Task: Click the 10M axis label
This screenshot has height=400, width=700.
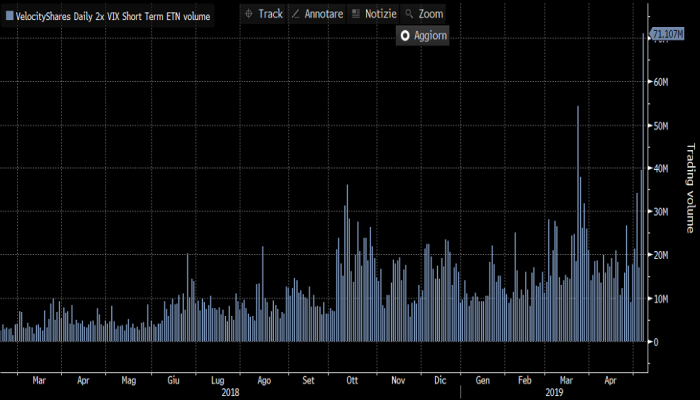Action: (x=660, y=299)
